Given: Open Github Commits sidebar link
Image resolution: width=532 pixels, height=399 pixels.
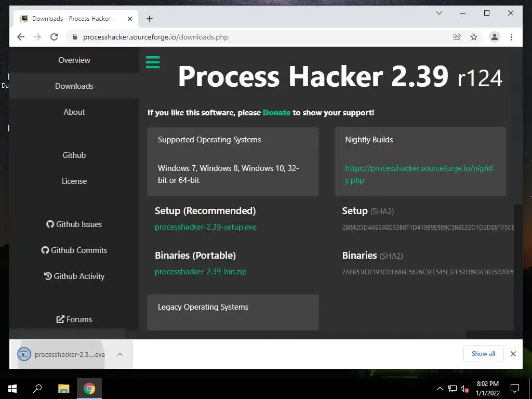Looking at the screenshot, I should point(74,250).
